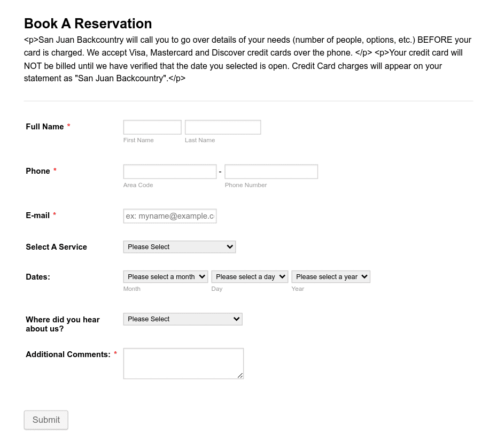The width and height of the screenshot is (497, 448).
Task: Open the Select A Service dropdown
Action: click(x=180, y=247)
